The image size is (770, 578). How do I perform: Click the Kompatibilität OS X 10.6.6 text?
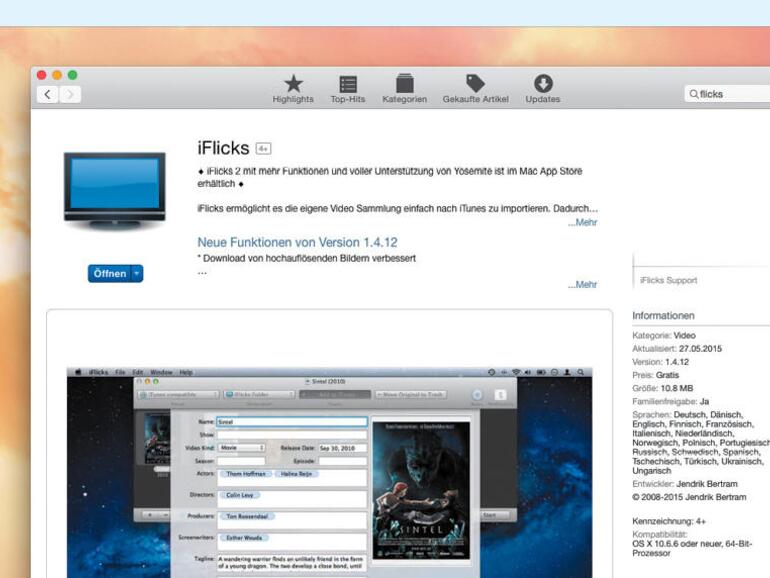tap(692, 544)
